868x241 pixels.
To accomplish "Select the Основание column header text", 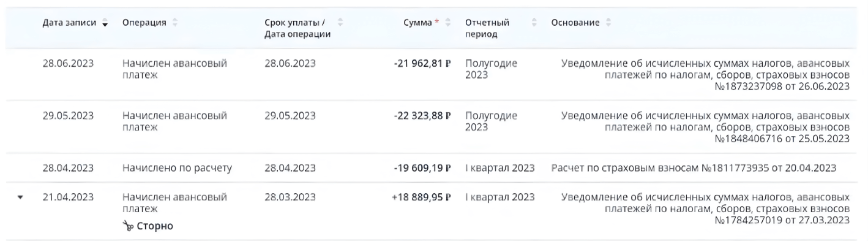I will click(576, 23).
